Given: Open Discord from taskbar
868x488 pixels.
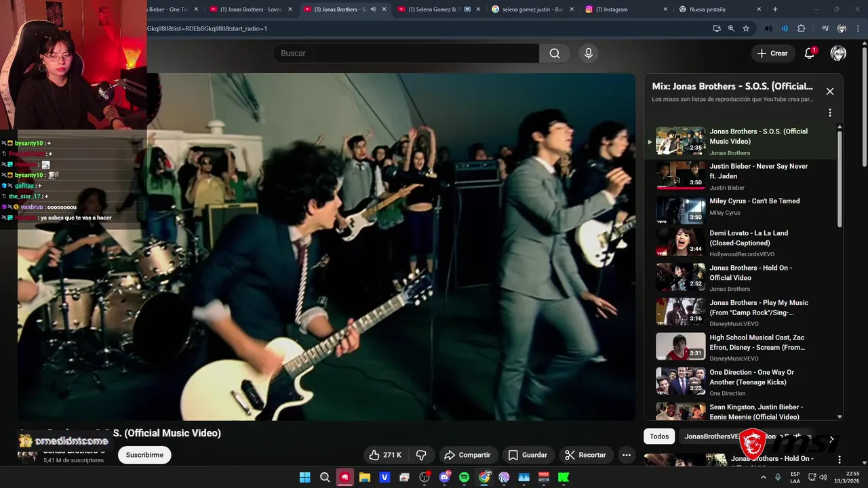Looking at the screenshot, I should point(444,477).
